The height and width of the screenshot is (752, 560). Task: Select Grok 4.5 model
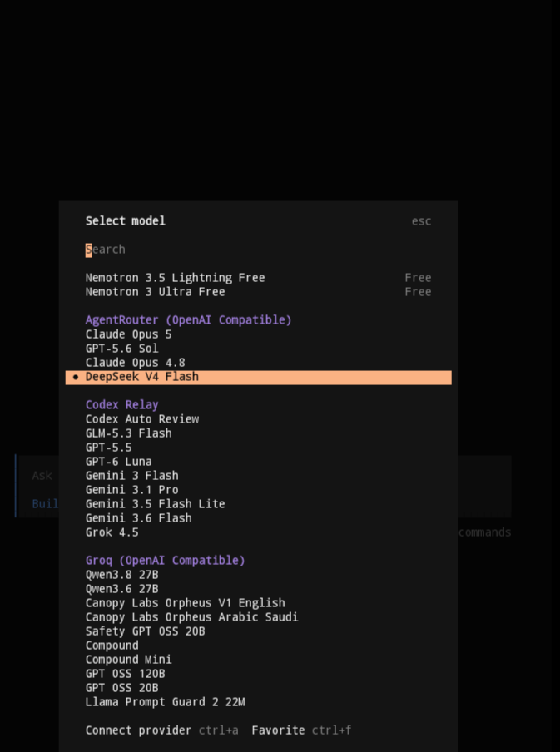[258, 532]
